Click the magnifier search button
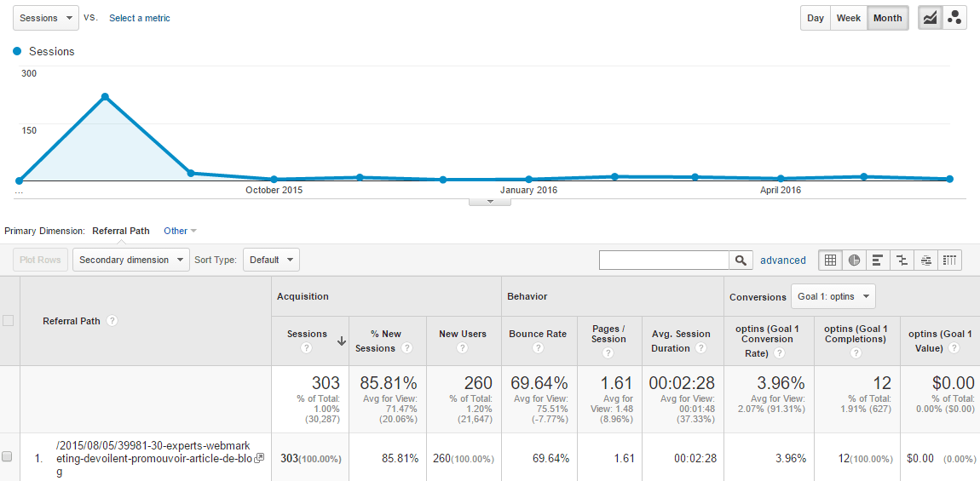The height and width of the screenshot is (481, 980). [x=741, y=261]
